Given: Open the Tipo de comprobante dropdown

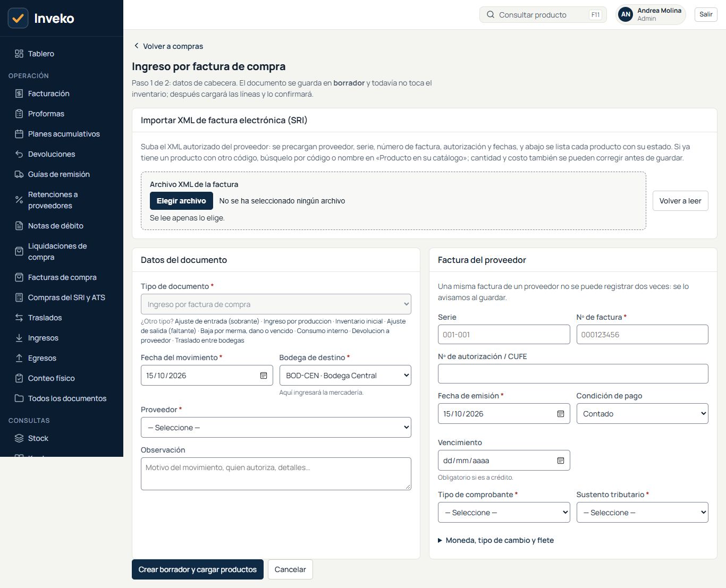Looking at the screenshot, I should (504, 513).
